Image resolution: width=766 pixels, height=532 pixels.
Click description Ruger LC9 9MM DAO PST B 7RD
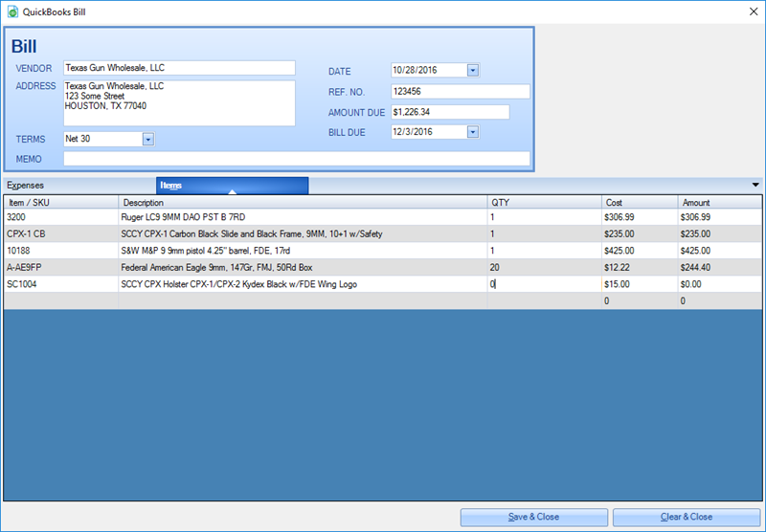click(x=303, y=217)
